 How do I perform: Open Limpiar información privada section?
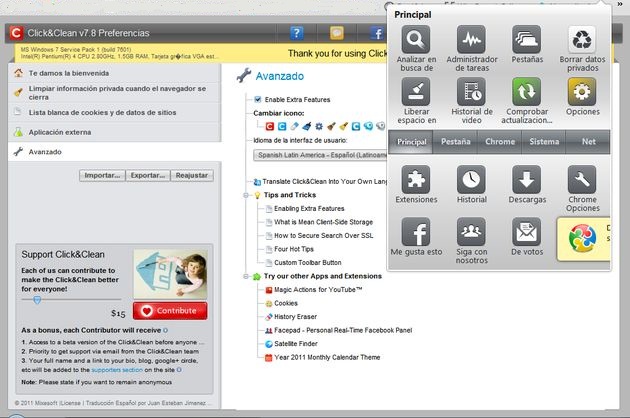[x=115, y=93]
